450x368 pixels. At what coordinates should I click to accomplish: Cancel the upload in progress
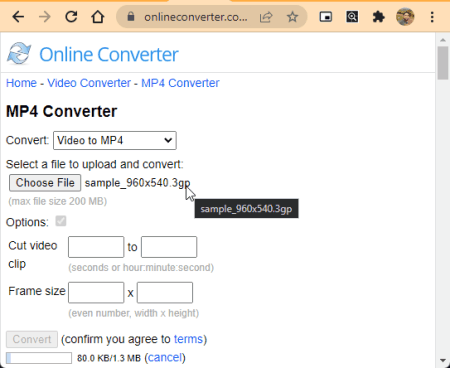click(165, 358)
